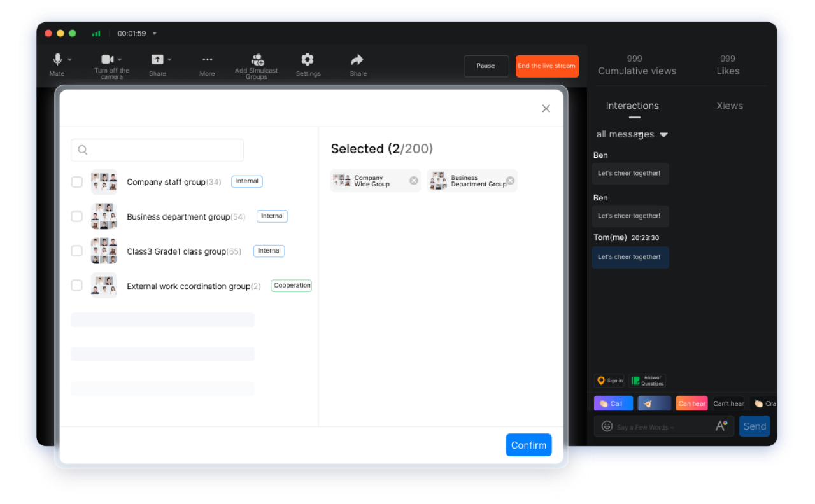Close the group selection dialog
815x504 pixels.
tap(546, 109)
